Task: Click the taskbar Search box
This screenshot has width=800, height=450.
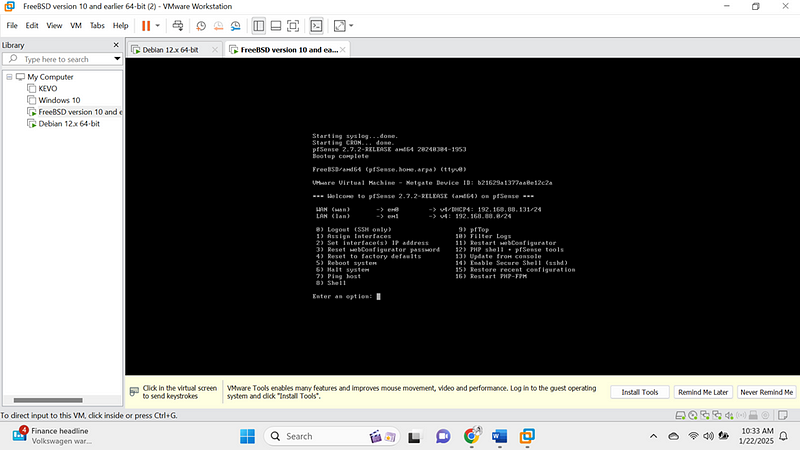Action: pyautogui.click(x=332, y=436)
